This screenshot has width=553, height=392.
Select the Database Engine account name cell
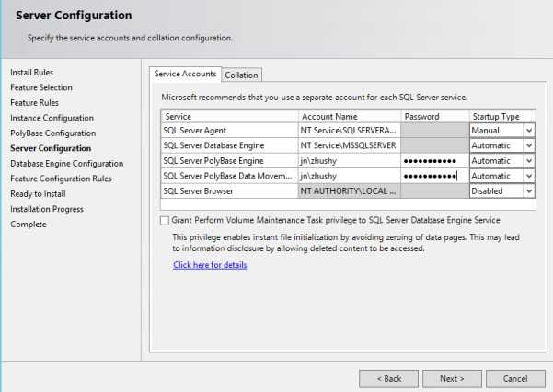[349, 145]
